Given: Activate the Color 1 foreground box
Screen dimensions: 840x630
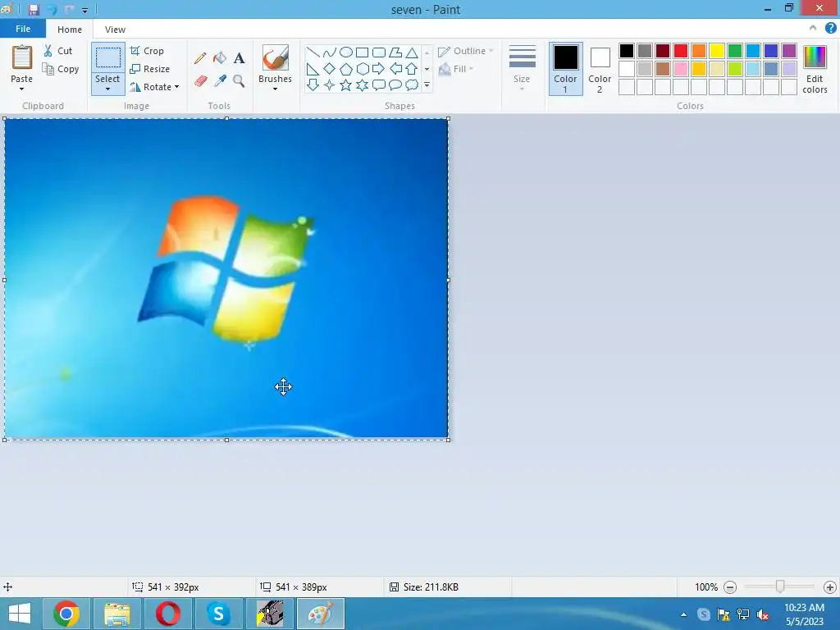Looking at the screenshot, I should pyautogui.click(x=566, y=69).
